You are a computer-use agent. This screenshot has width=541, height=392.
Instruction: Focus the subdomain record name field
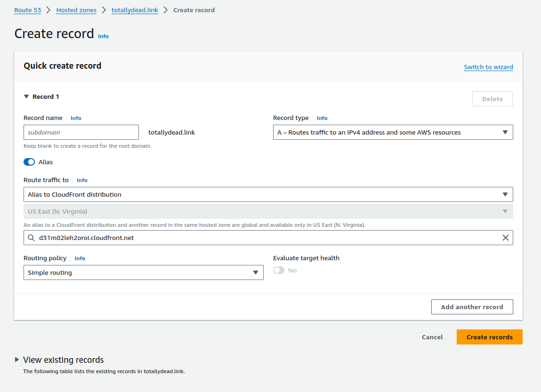pyautogui.click(x=81, y=132)
